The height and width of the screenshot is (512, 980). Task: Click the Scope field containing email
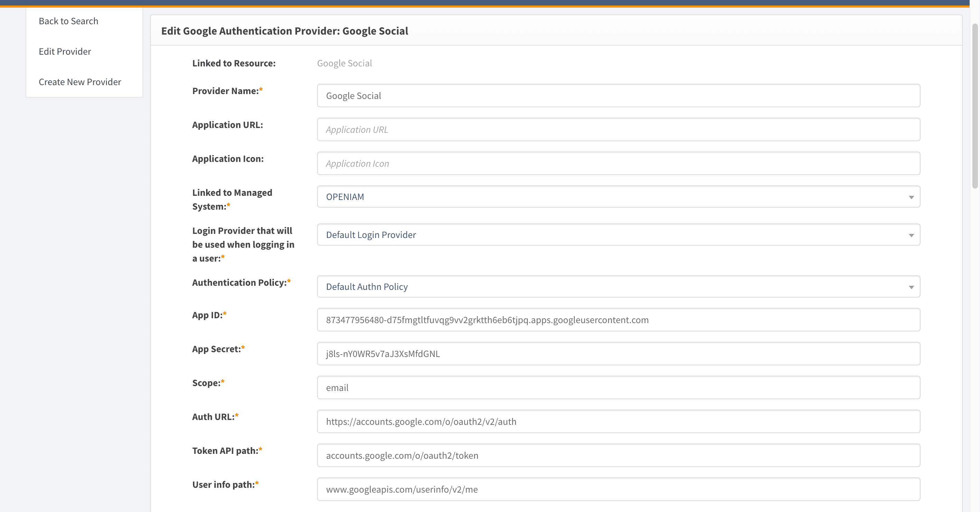coord(618,387)
